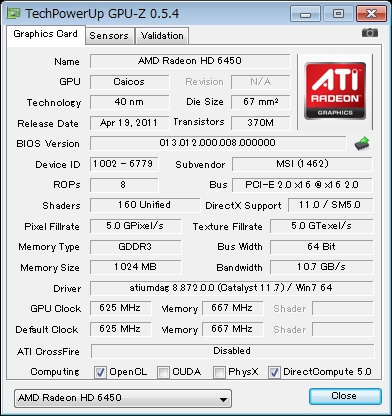Image resolution: width=392 pixels, height=416 pixels.
Task: Click the Close button
Action: pos(345,396)
